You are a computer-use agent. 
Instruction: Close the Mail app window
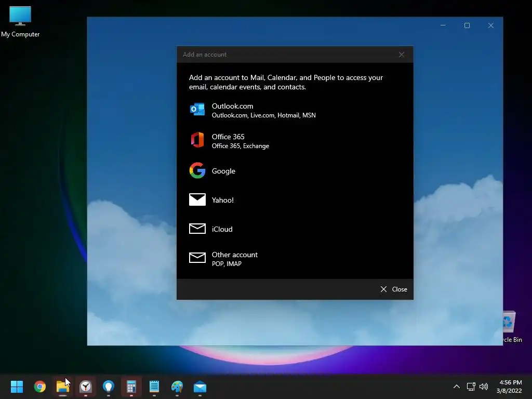click(491, 25)
